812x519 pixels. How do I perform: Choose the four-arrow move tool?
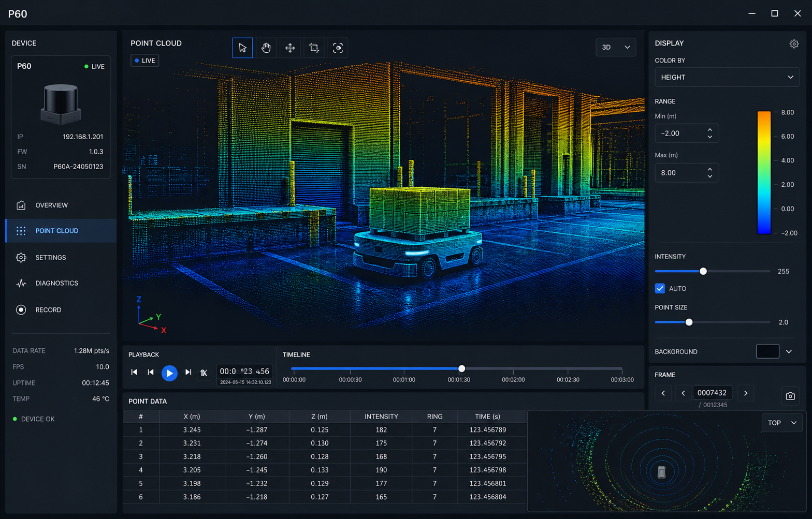(x=290, y=48)
